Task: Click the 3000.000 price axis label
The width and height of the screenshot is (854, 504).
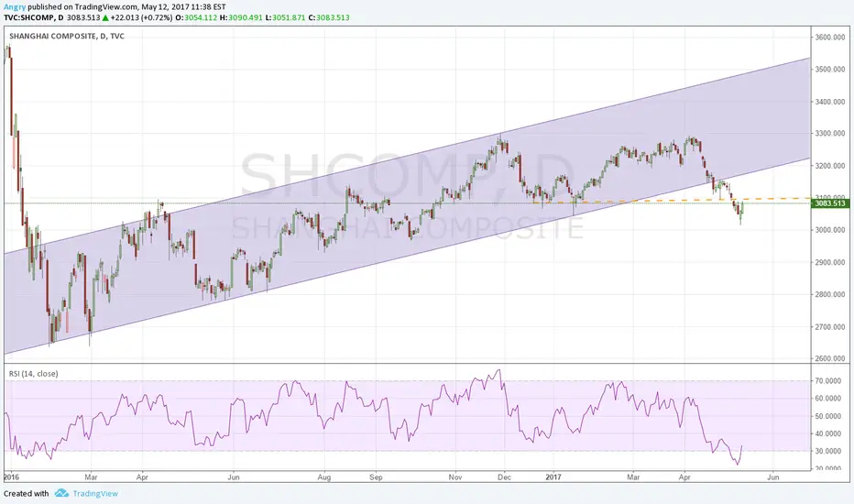Action: (830, 230)
